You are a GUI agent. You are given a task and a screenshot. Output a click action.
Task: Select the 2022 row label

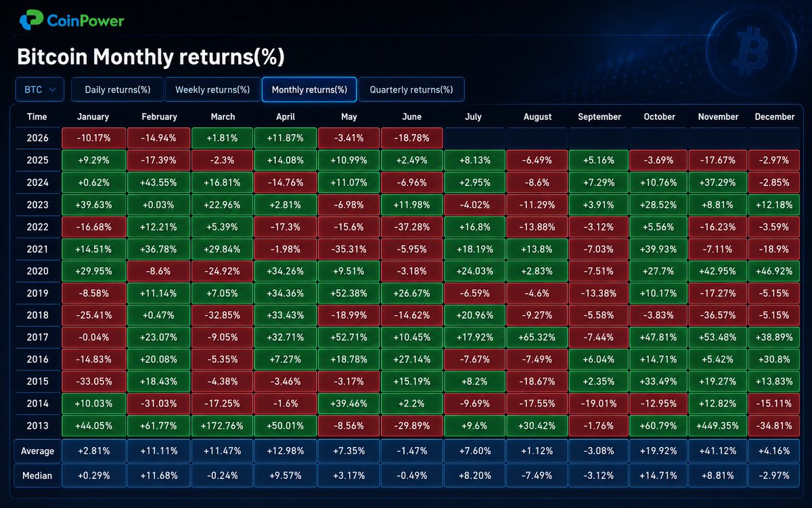(37, 227)
